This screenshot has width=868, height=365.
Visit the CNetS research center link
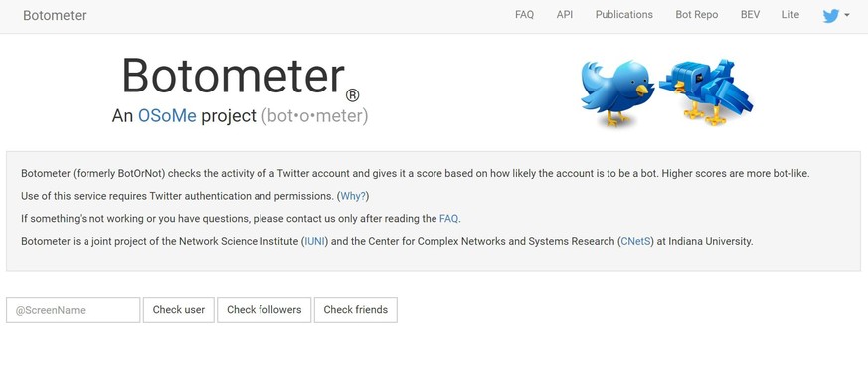(x=636, y=242)
